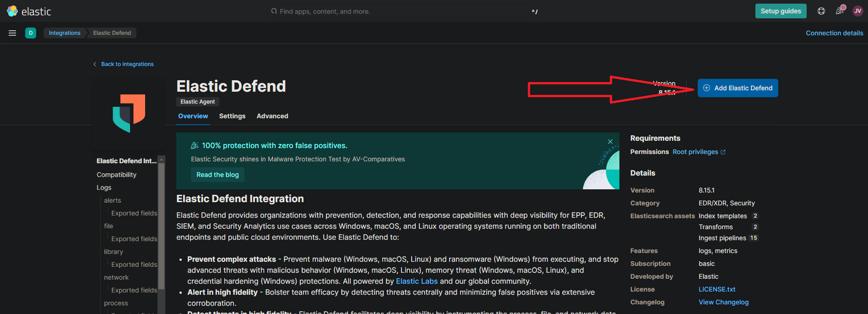This screenshot has height=314, width=868.
Task: Click the Elastic Agent badge
Action: 198,102
